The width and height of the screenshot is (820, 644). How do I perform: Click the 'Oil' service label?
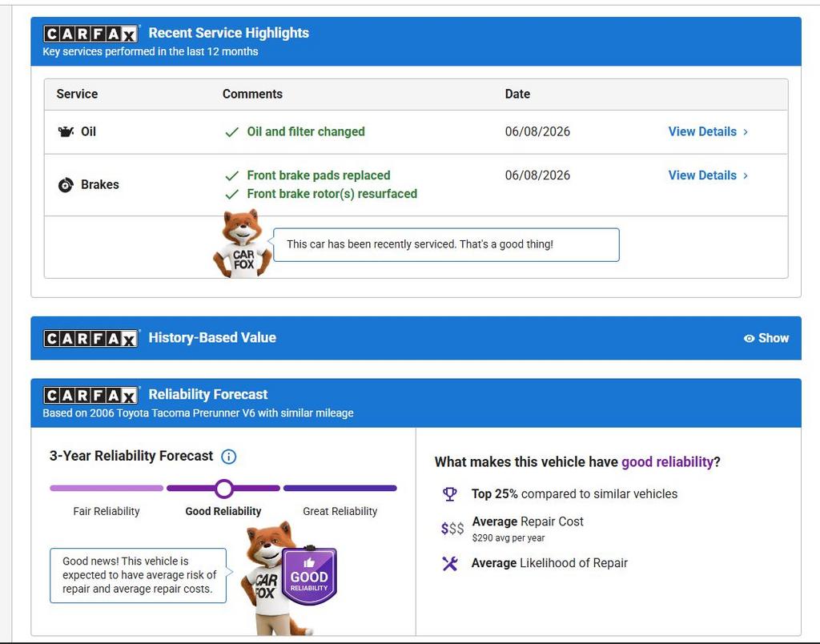(88, 132)
